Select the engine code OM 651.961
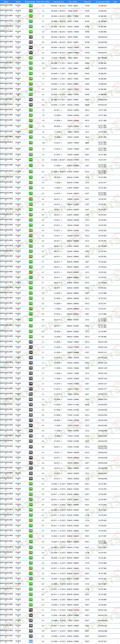 pyautogui.click(x=103, y=610)
